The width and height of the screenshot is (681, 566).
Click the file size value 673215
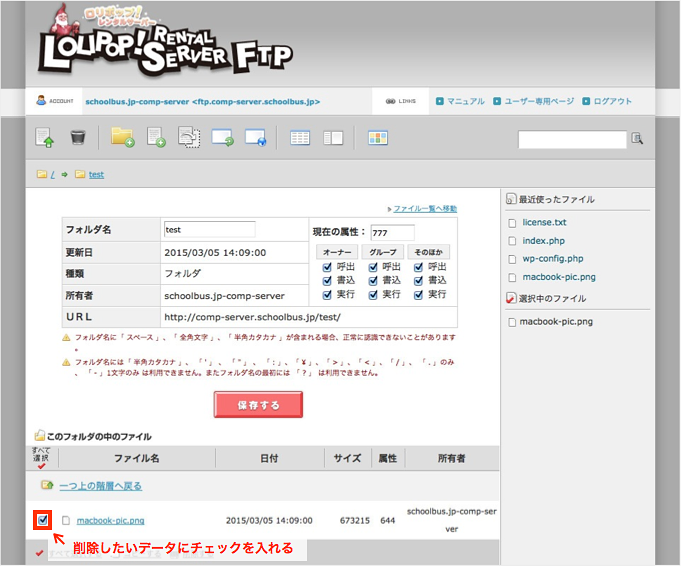(355, 520)
